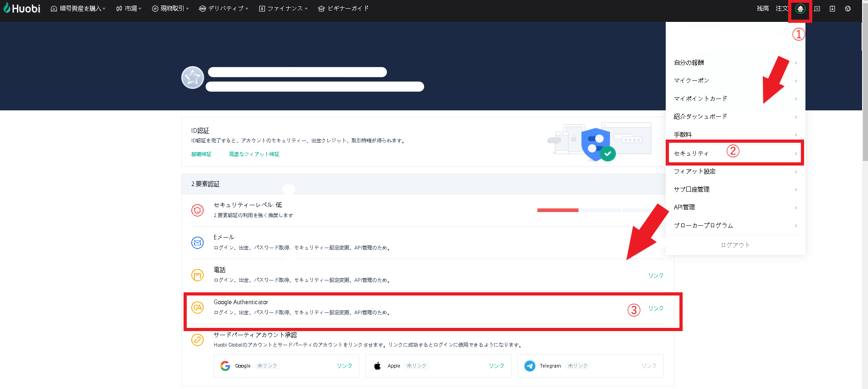Image resolution: width=868 pixels, height=389 pixels.
Task: Open ビギナーガイド in the header
Action: point(343,9)
